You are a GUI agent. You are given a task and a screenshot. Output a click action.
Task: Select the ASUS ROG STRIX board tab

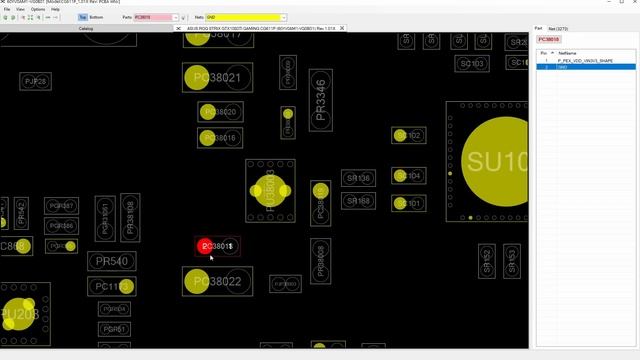261,29
